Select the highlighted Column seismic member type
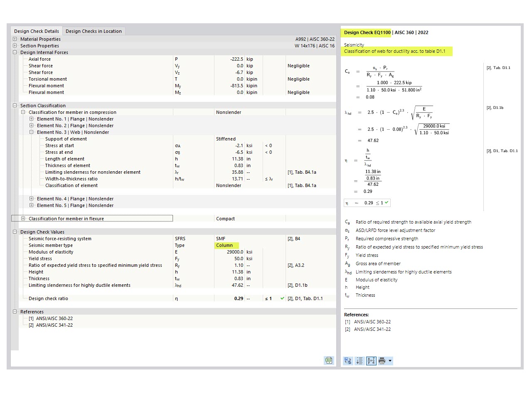This screenshot has width=532, height=399. point(226,245)
